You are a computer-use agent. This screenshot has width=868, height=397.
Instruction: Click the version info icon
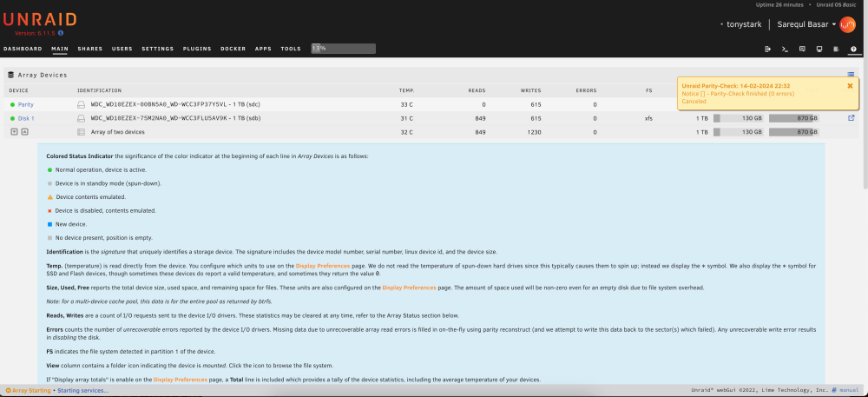tap(61, 33)
